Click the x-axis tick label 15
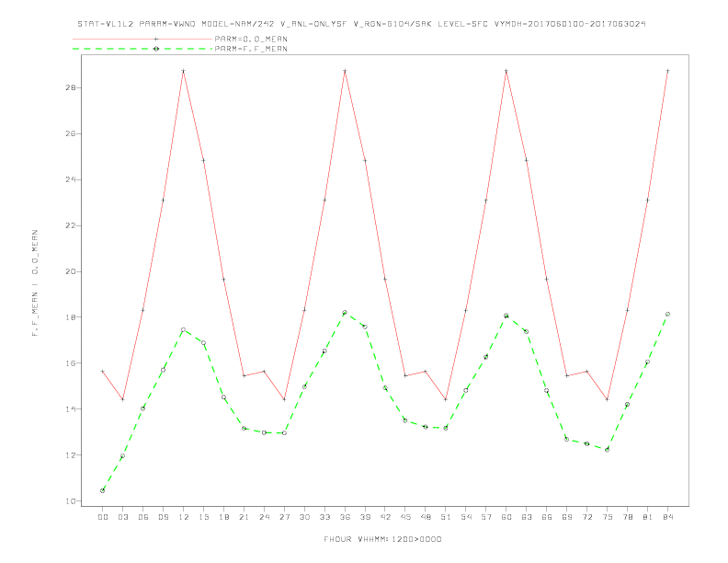Image resolution: width=728 pixels, height=563 pixels. [x=203, y=517]
